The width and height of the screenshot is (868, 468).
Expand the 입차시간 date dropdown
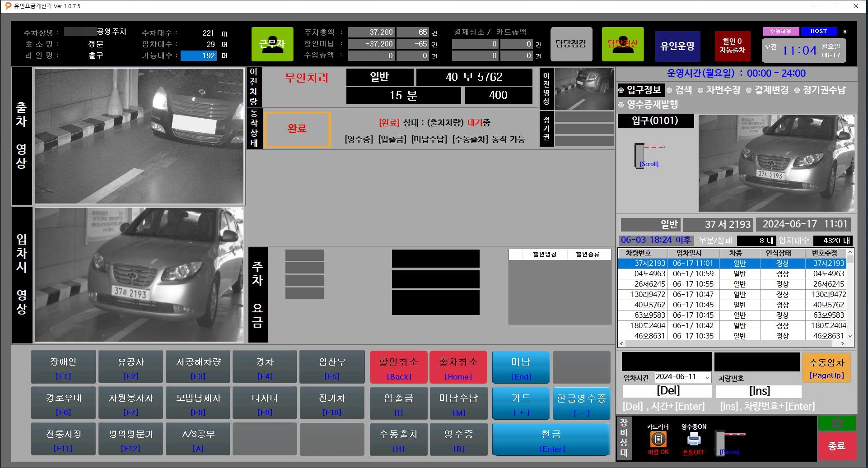[x=707, y=377]
